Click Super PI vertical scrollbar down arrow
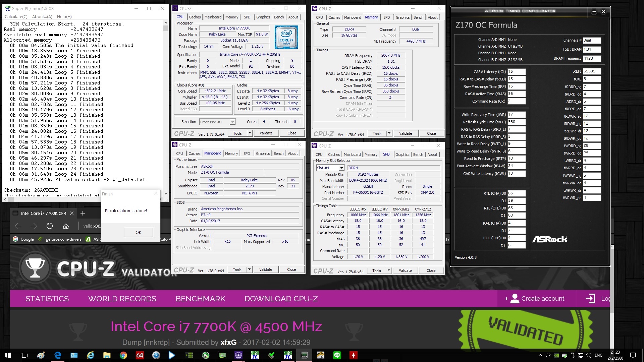 click(165, 193)
